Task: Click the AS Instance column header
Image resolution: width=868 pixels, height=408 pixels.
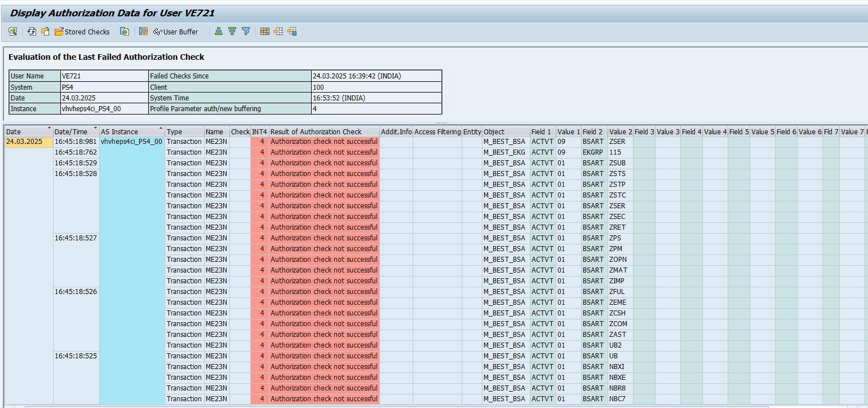Action: [x=119, y=131]
